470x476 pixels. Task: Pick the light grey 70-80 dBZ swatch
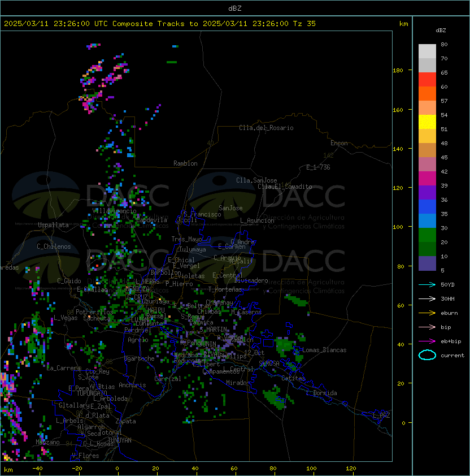tap(427, 51)
